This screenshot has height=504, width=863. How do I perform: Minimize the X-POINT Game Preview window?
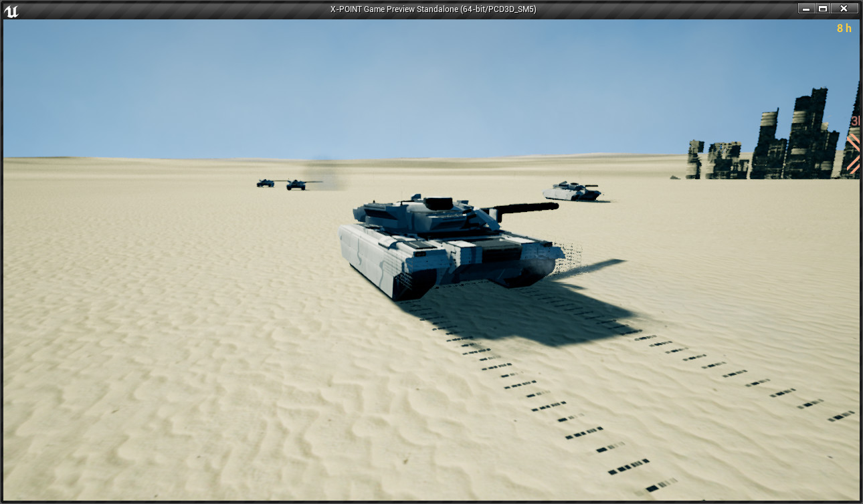coord(807,9)
